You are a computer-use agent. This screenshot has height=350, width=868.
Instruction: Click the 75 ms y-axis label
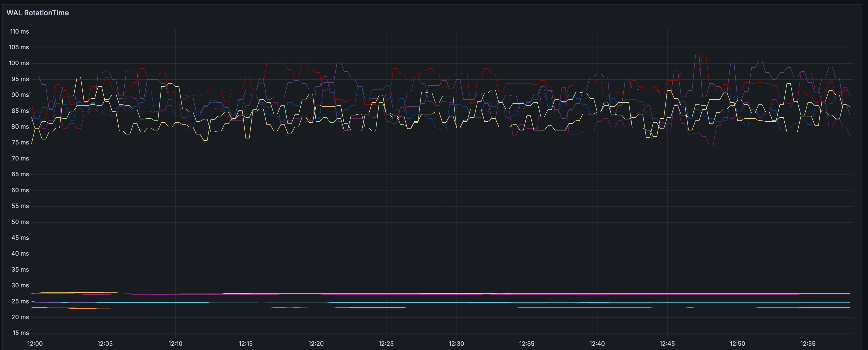pyautogui.click(x=20, y=142)
